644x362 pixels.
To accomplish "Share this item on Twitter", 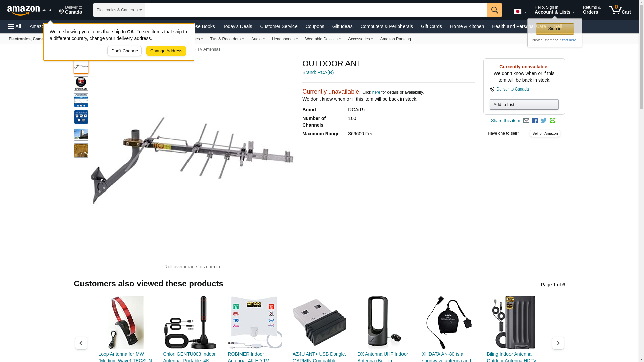I will pyautogui.click(x=544, y=121).
